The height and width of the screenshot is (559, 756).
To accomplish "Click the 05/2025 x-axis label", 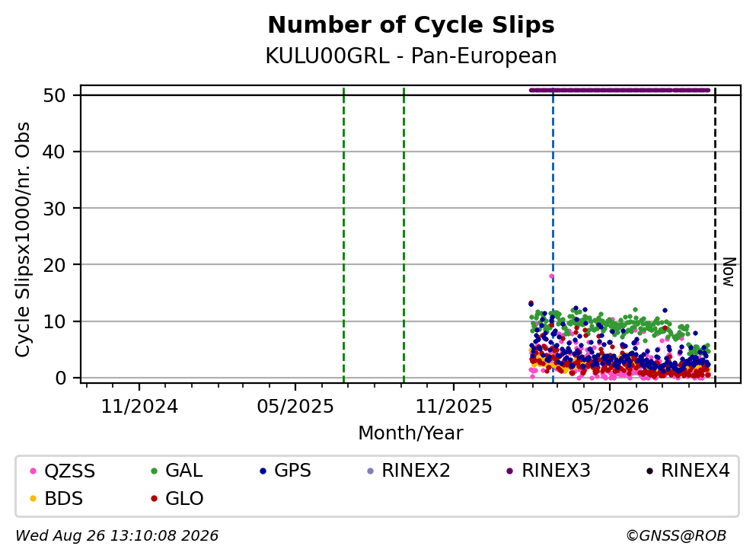I will (x=295, y=407).
